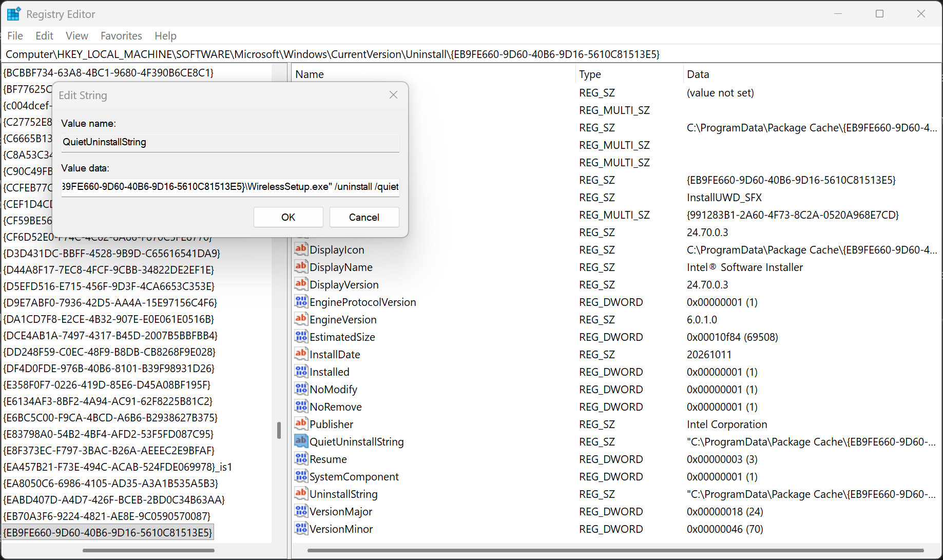Click the values pane horizontal scrollbar
Screen dimensions: 943x560
click(x=615, y=550)
